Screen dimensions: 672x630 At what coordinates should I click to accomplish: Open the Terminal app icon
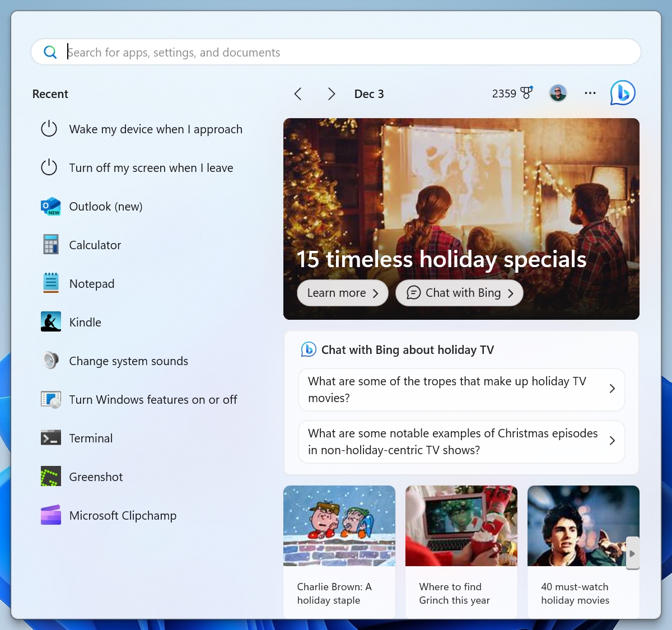(x=50, y=438)
